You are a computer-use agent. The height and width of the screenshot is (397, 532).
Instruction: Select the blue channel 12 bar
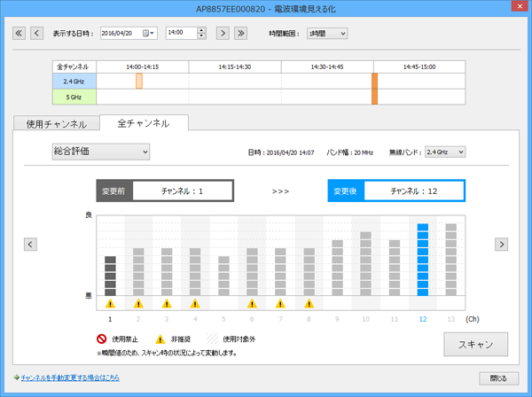pyautogui.click(x=422, y=259)
